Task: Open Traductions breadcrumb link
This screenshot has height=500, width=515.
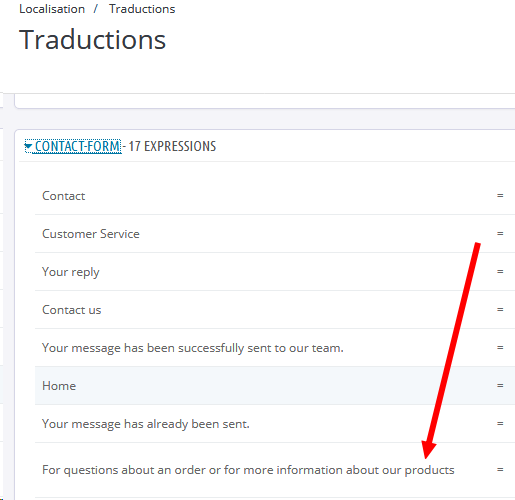Action: [x=142, y=9]
